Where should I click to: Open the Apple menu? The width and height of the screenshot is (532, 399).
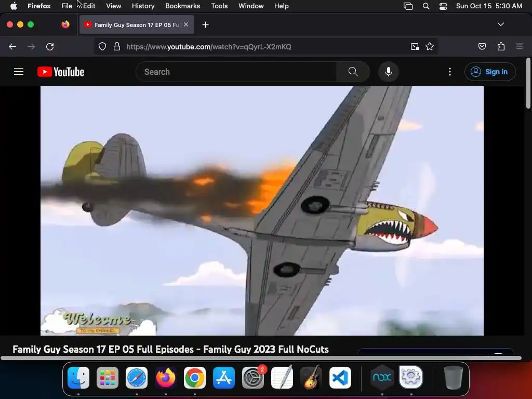pyautogui.click(x=14, y=6)
